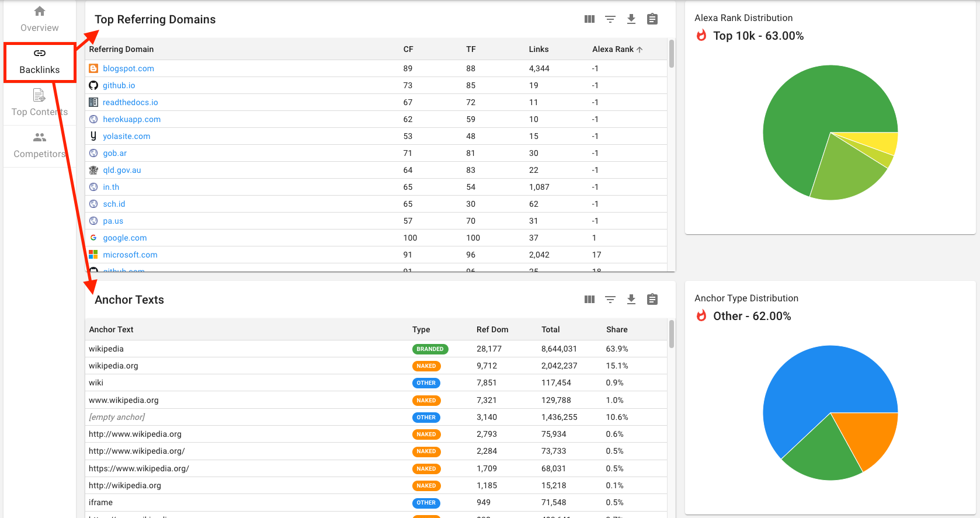Open the Competitors section
Image resolution: width=980 pixels, height=518 pixels.
[40, 145]
